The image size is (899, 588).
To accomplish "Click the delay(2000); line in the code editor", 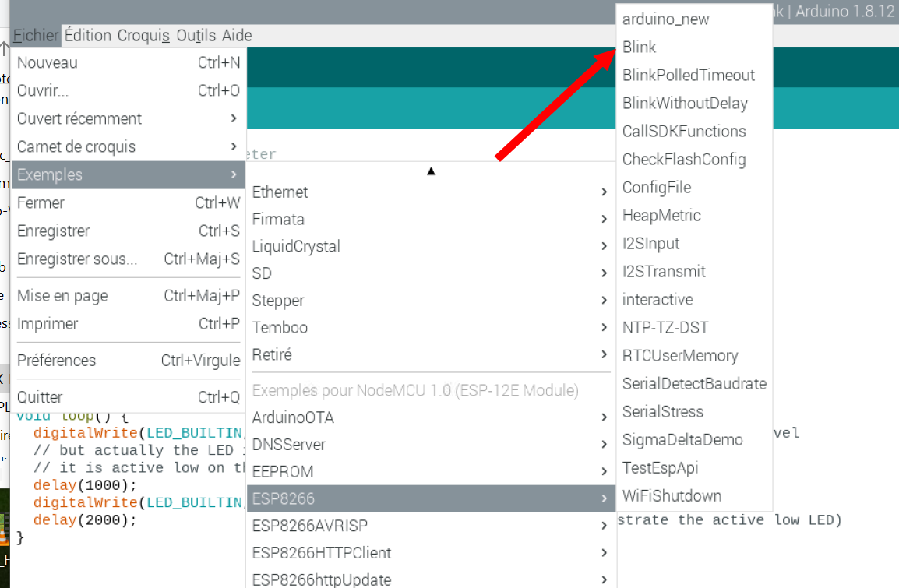I will point(85,520).
